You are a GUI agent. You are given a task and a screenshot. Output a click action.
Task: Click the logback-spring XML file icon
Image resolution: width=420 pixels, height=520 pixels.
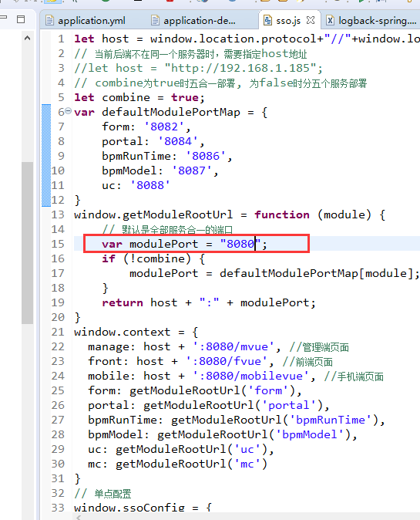click(x=331, y=21)
